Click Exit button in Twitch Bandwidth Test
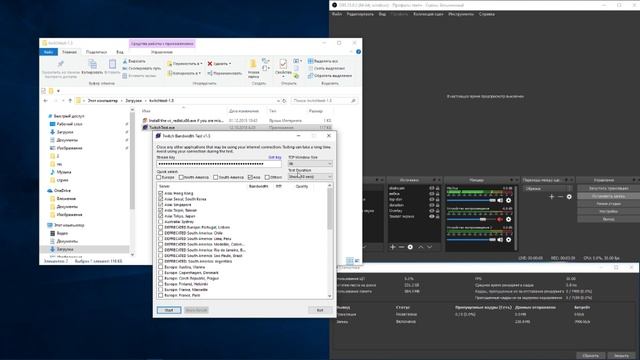640x360 pixels. pos(320,310)
